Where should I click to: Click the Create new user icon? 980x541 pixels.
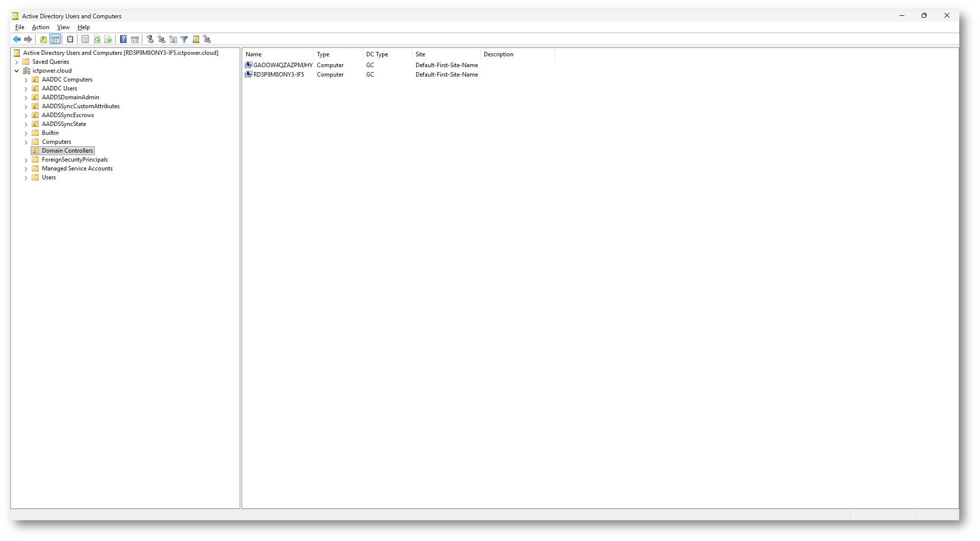click(x=150, y=40)
